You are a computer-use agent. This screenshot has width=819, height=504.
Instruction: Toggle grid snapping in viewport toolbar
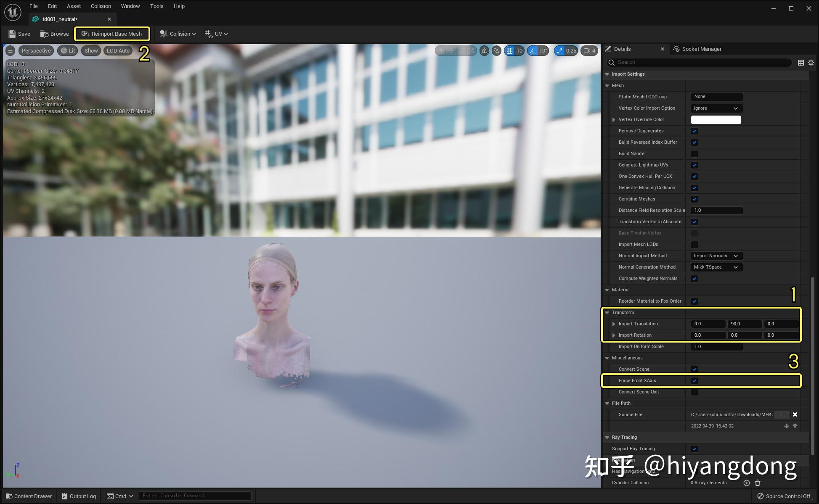tap(509, 51)
